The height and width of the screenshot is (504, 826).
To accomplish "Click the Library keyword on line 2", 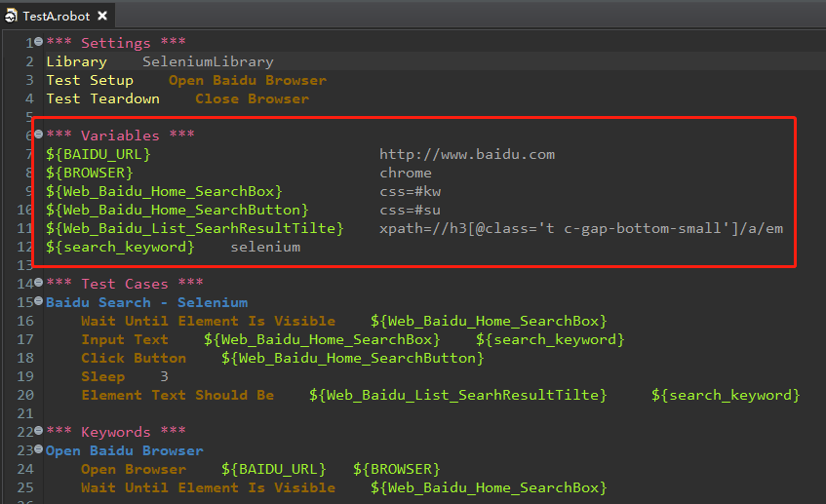I will 76,61.
